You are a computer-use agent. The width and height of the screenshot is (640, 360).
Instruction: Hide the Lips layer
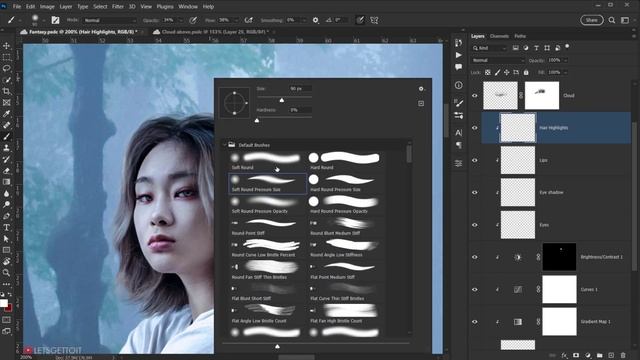[475, 160]
